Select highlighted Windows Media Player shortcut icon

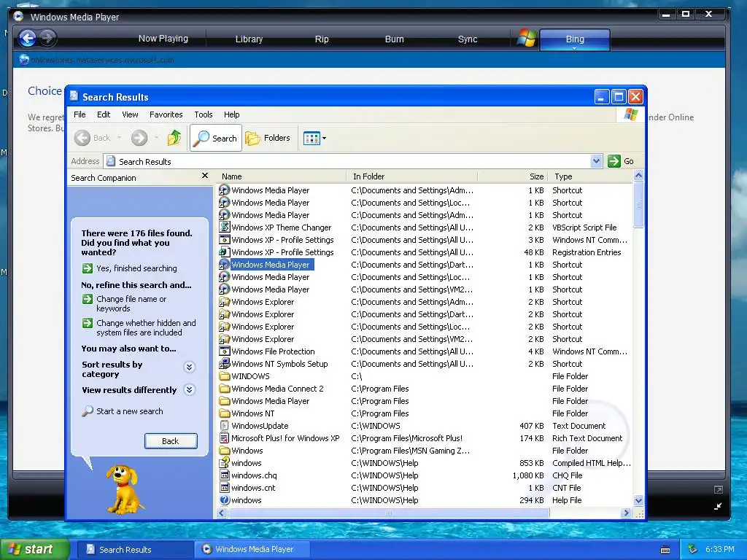click(224, 264)
